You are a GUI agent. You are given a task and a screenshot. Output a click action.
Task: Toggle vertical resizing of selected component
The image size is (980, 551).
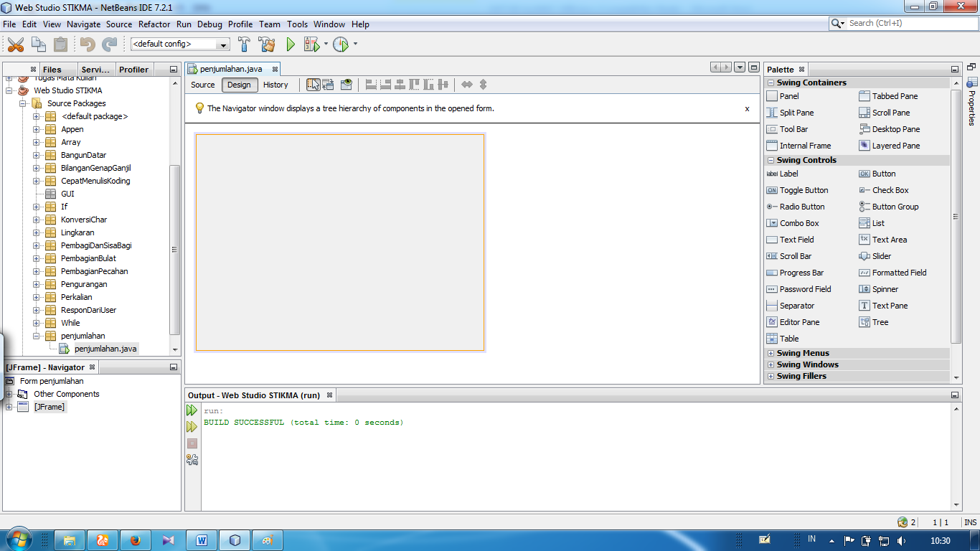click(481, 84)
